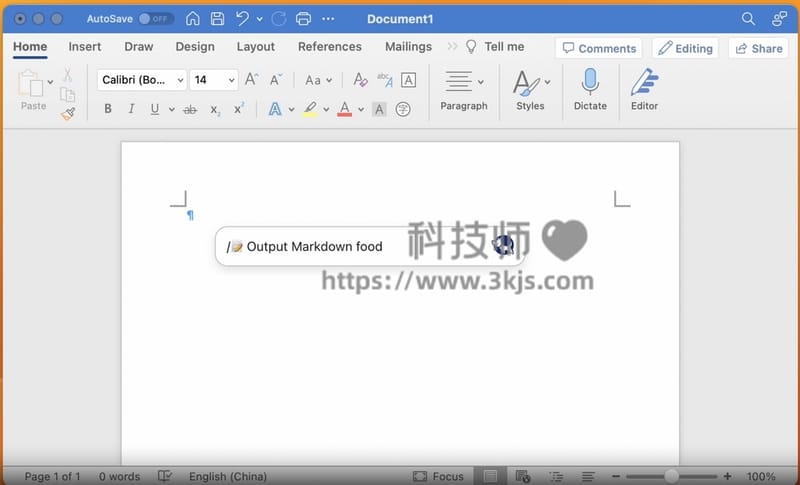Click the Character Border icon
This screenshot has height=485, width=800.
pyautogui.click(x=408, y=80)
